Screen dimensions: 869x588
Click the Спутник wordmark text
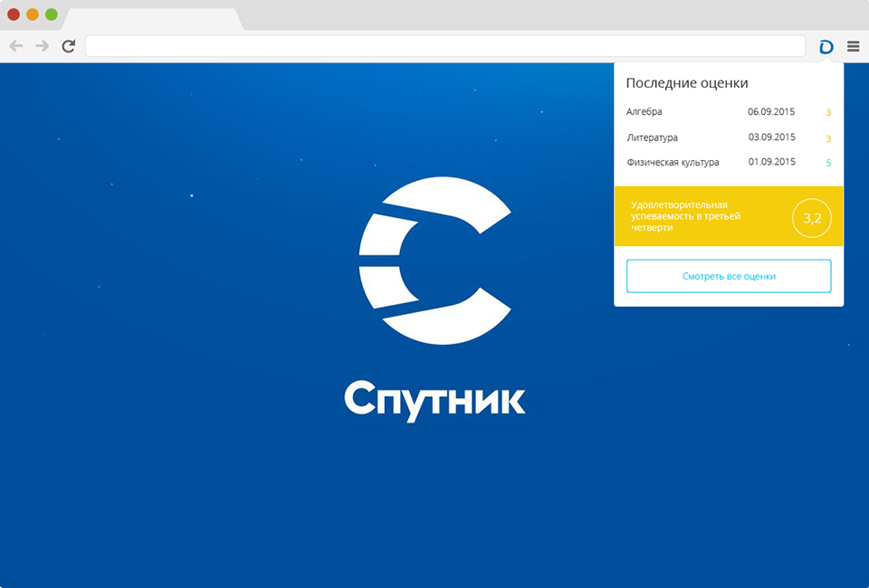(x=434, y=399)
